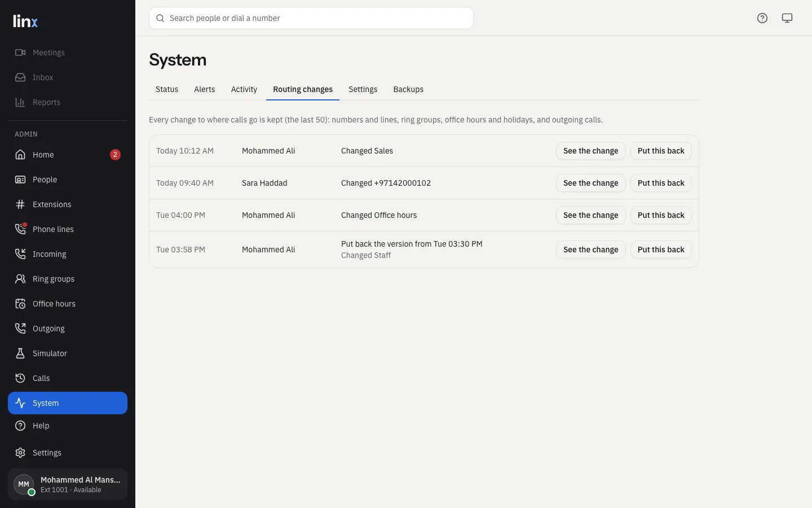See the change for Changed Sales
The height and width of the screenshot is (508, 812).
point(591,151)
